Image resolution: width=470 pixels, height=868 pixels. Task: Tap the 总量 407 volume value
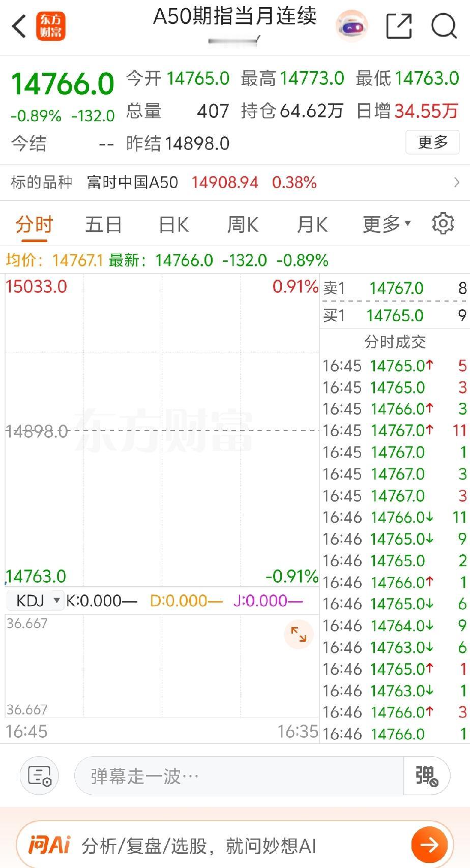(213, 111)
